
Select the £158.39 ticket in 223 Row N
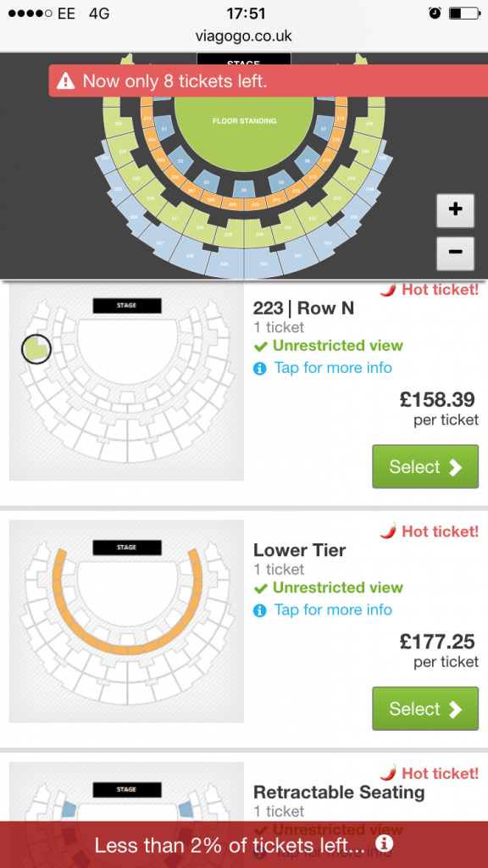pos(425,467)
